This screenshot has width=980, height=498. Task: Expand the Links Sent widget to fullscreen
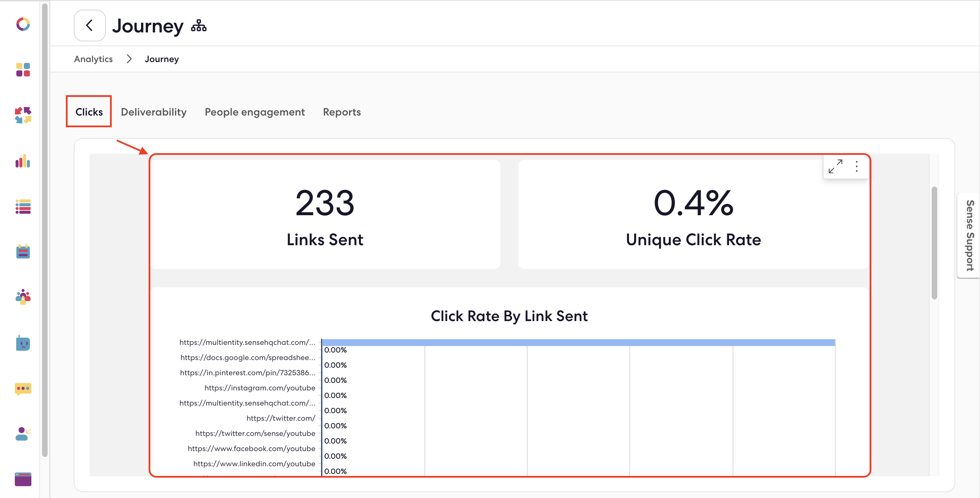pyautogui.click(x=836, y=166)
